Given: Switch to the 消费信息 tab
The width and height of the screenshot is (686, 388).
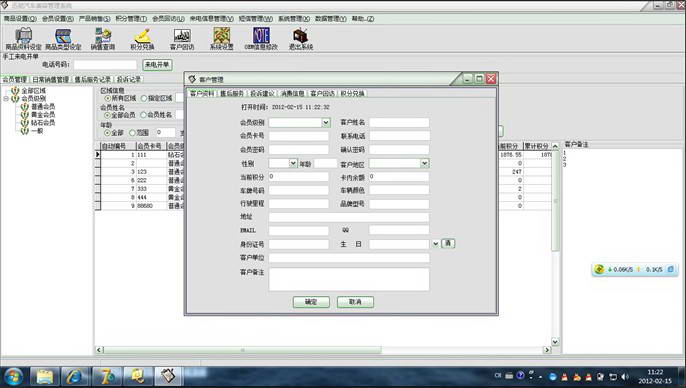Looking at the screenshot, I should (292, 94).
